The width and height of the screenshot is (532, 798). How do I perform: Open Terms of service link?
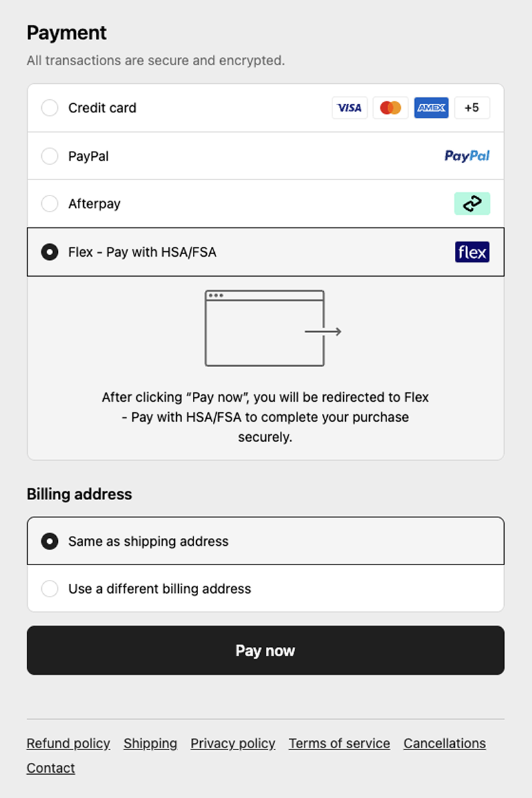pyautogui.click(x=339, y=743)
